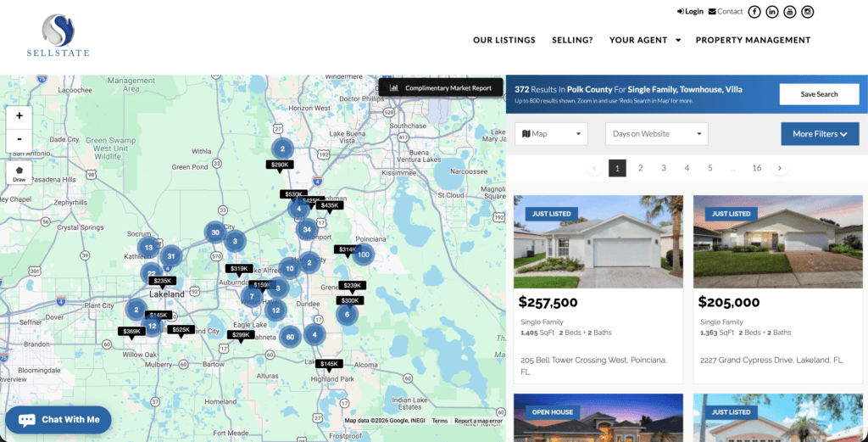Click the Login link
This screenshot has width=868, height=442.
[x=690, y=11]
